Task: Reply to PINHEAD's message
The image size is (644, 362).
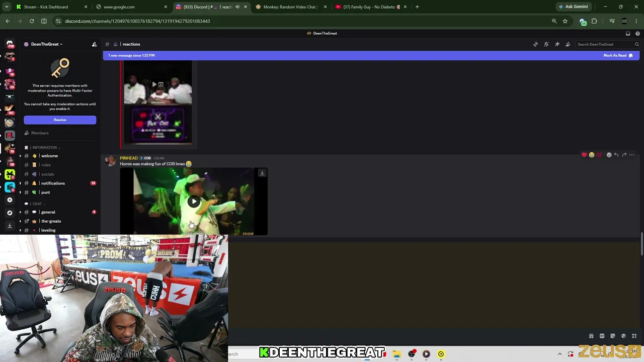Action: point(616,155)
